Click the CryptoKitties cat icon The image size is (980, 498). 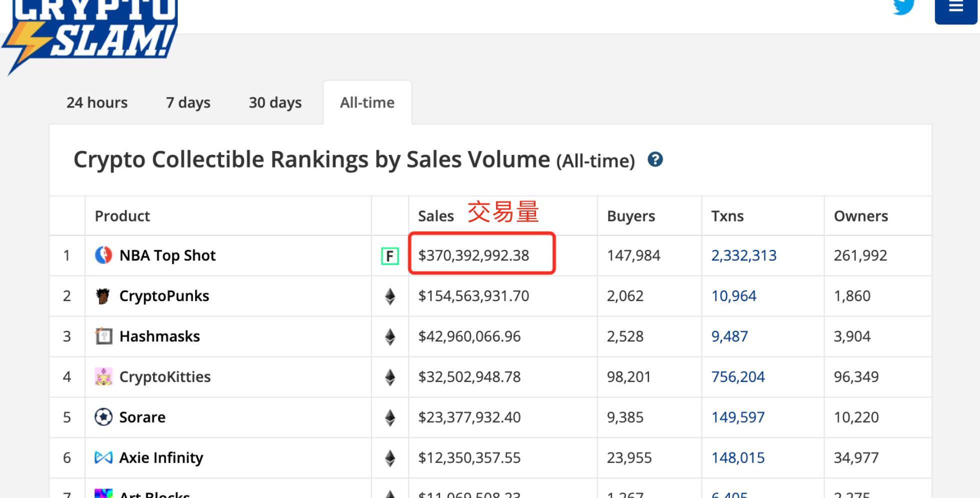[103, 377]
